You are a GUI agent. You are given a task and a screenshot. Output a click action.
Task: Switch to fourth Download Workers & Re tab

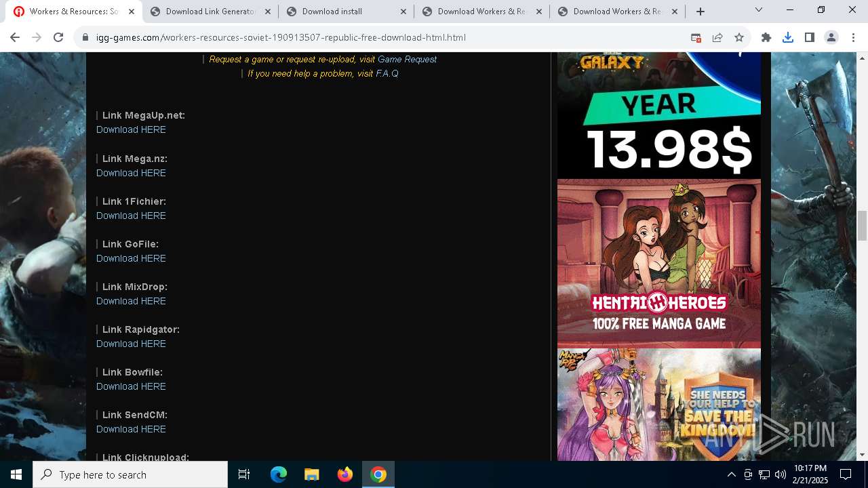pos(481,12)
